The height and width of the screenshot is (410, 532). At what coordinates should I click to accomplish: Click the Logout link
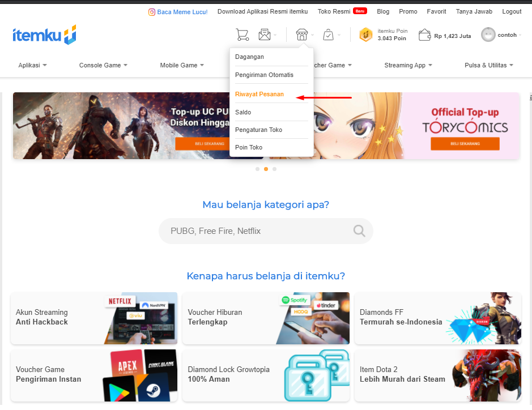click(x=512, y=11)
